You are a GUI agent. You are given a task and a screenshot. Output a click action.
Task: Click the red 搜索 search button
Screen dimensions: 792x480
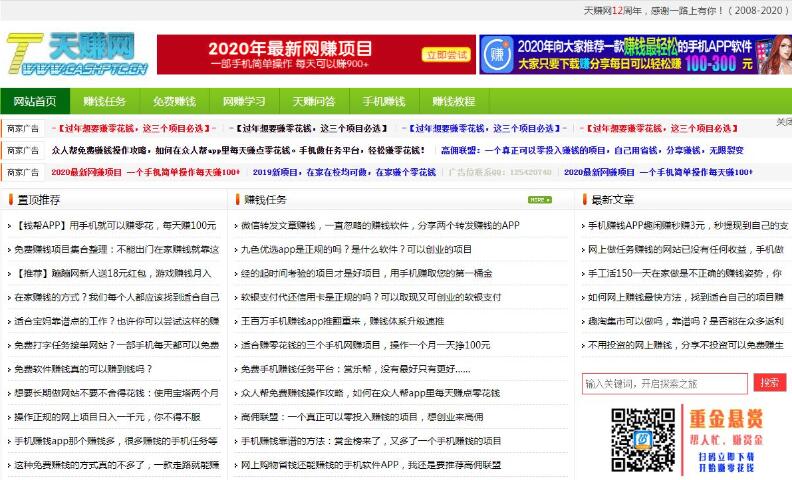tap(770, 382)
